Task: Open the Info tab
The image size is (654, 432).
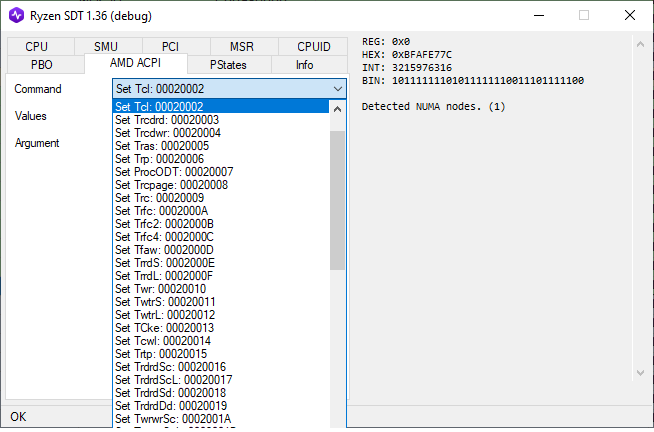Action: pos(309,65)
